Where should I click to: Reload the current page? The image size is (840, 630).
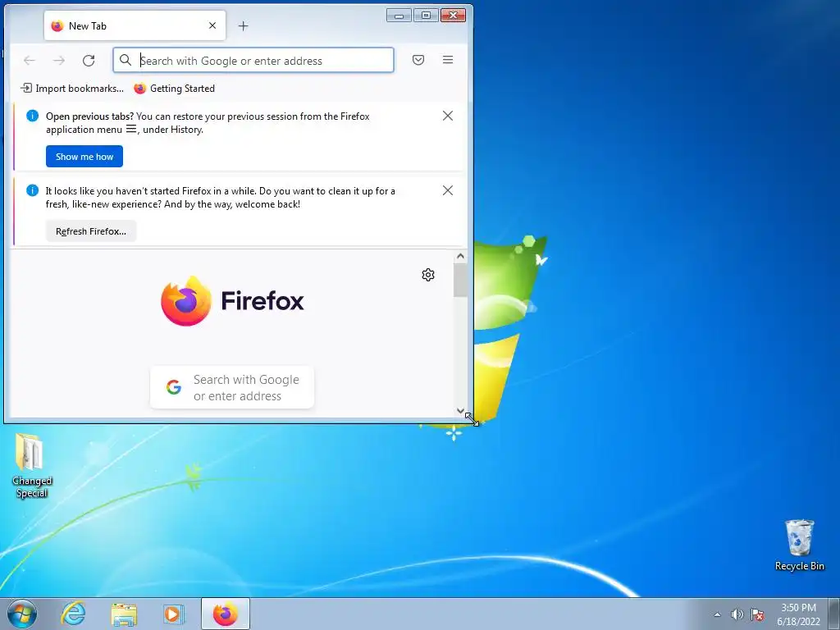[89, 61]
